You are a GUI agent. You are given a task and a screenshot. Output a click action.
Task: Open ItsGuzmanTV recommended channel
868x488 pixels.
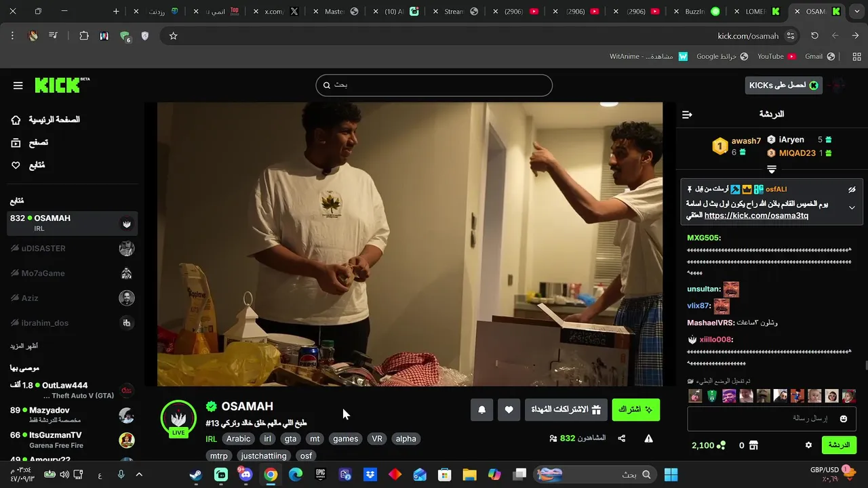click(x=72, y=440)
